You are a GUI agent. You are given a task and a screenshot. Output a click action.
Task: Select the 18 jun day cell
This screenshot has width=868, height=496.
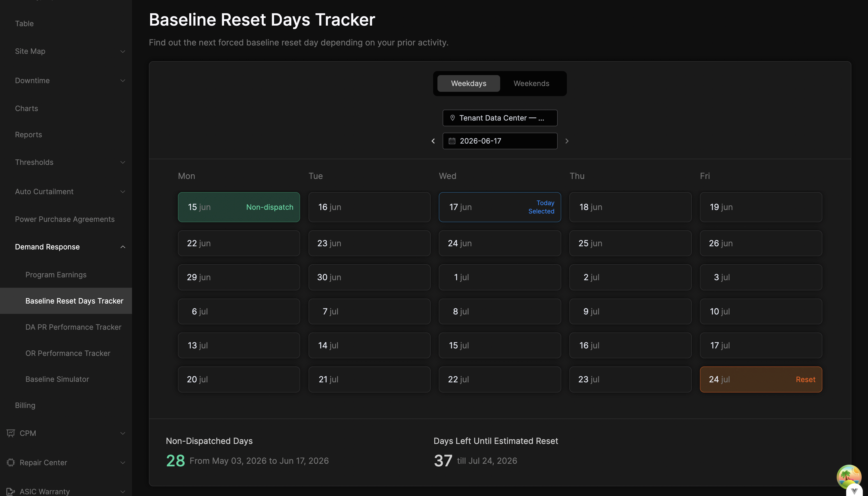(x=630, y=207)
